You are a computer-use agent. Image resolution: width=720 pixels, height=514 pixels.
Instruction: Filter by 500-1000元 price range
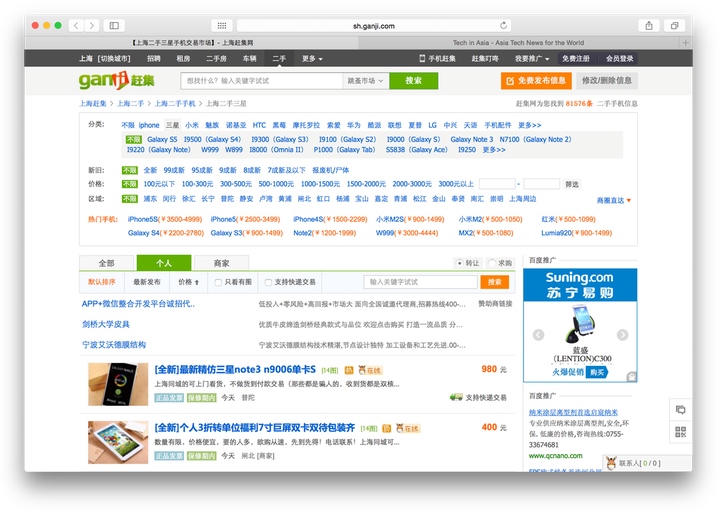point(276,184)
